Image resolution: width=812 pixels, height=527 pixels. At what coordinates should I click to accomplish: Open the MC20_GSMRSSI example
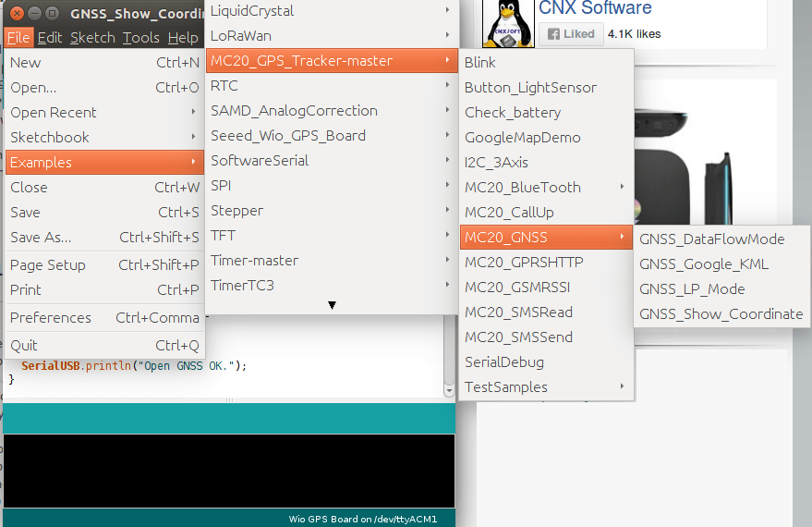(546, 288)
